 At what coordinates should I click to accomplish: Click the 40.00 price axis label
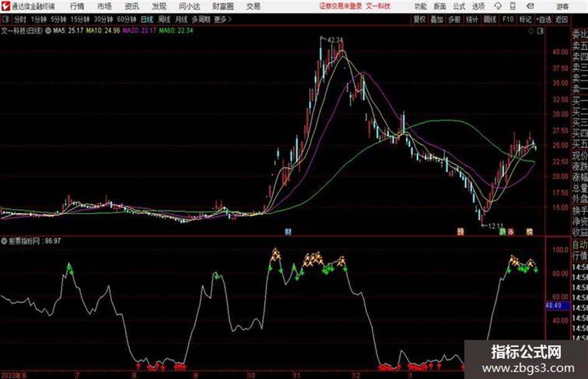click(x=560, y=52)
